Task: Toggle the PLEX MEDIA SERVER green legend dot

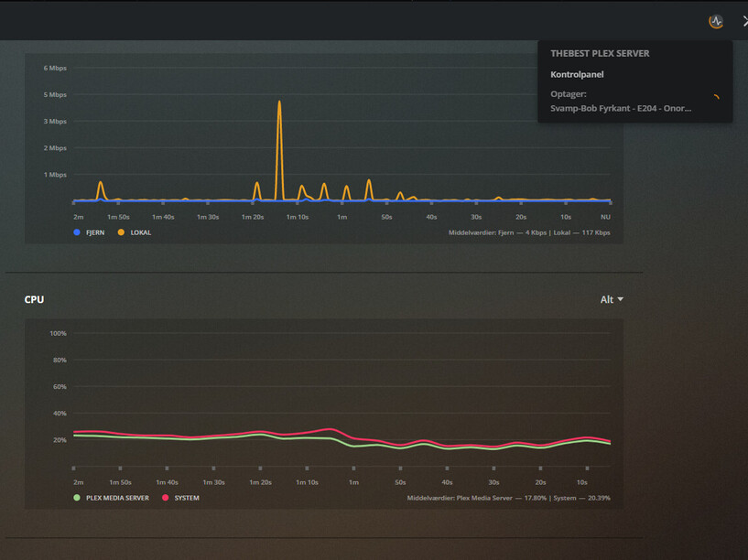Action: 77,498
